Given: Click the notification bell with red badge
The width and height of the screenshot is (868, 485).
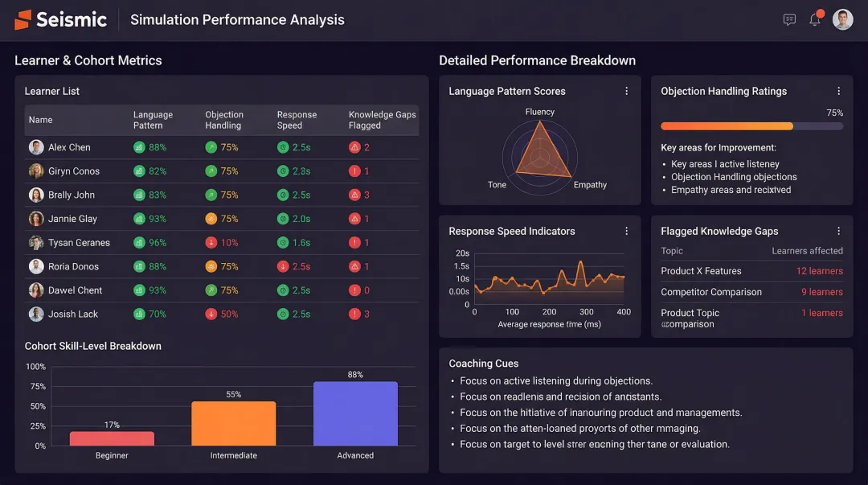Looking at the screenshot, I should click(814, 19).
